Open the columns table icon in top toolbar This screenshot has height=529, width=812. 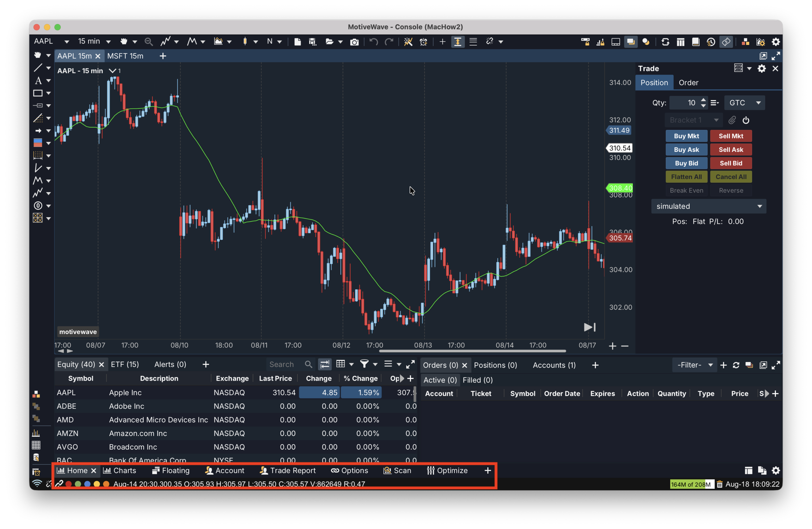(681, 42)
